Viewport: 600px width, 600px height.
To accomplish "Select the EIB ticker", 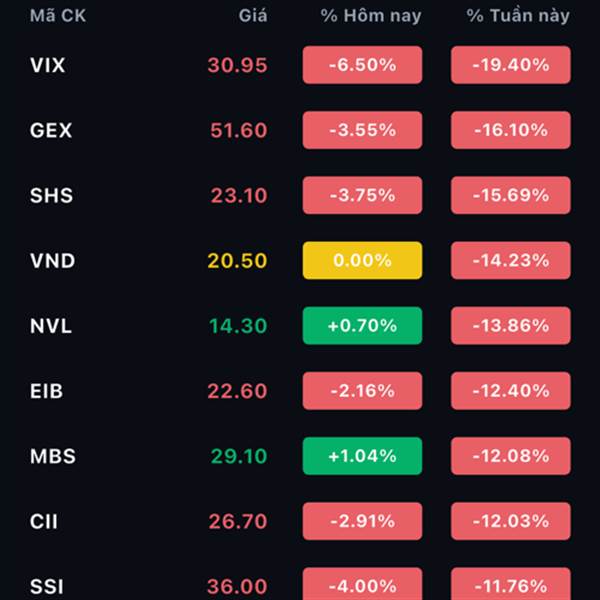I will click(47, 391).
